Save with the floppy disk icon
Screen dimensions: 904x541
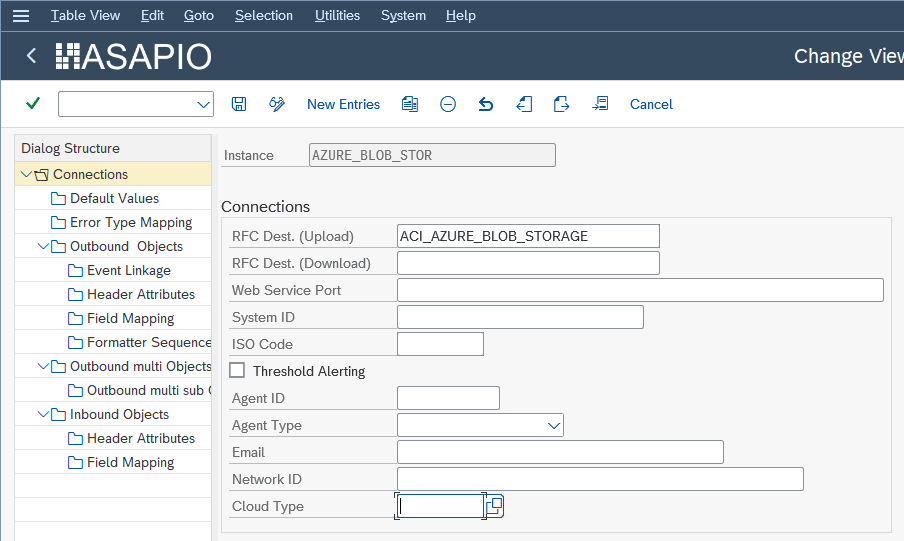(x=239, y=104)
